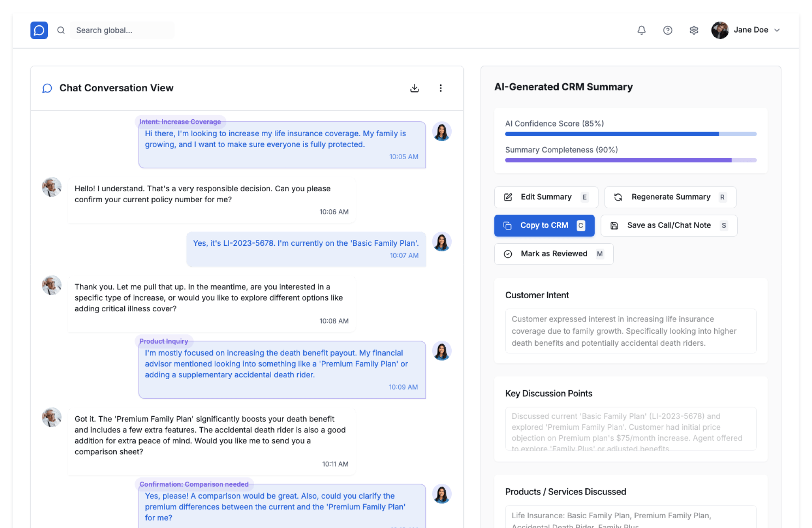Download the chat conversation
This screenshot has height=528, width=812.
tap(414, 88)
